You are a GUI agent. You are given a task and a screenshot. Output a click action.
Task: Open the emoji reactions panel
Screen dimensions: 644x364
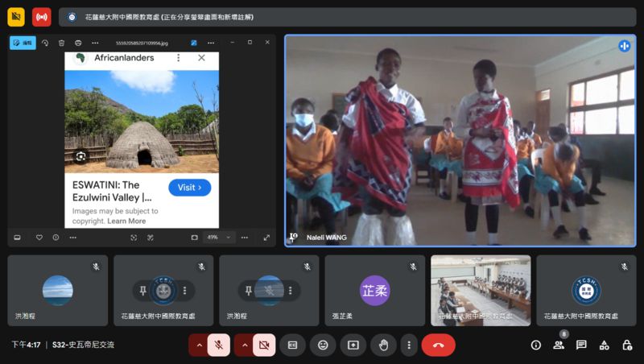[x=323, y=345]
